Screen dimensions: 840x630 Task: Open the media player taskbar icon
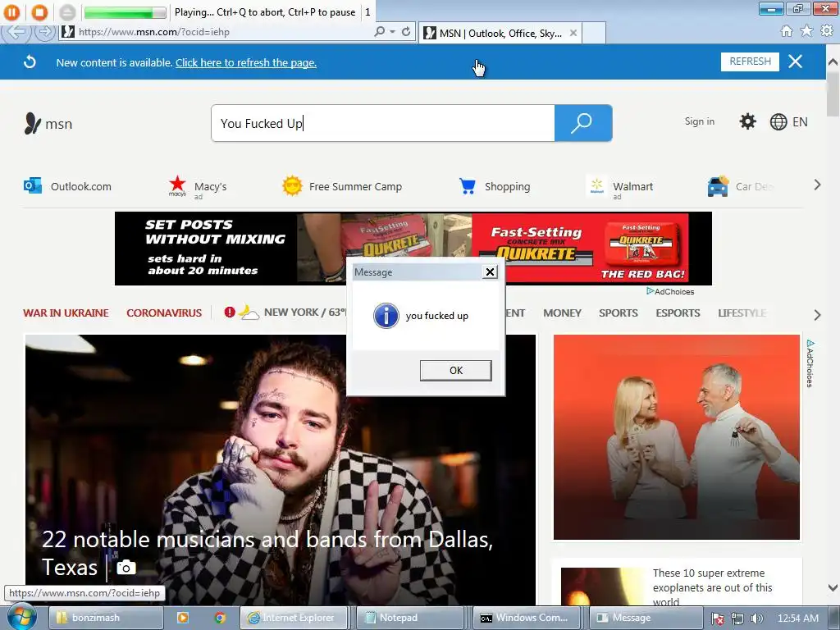pos(183,618)
